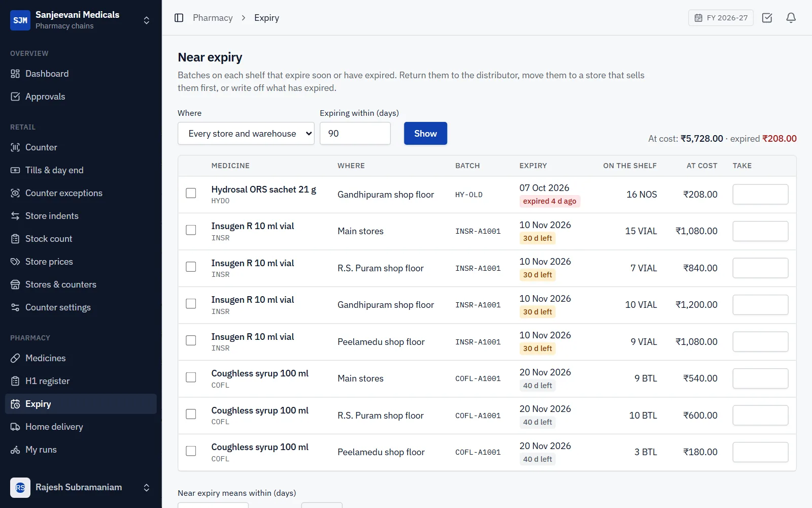The image size is (812, 508).
Task: Click Take field for Insugen R Main stores
Action: click(x=760, y=231)
